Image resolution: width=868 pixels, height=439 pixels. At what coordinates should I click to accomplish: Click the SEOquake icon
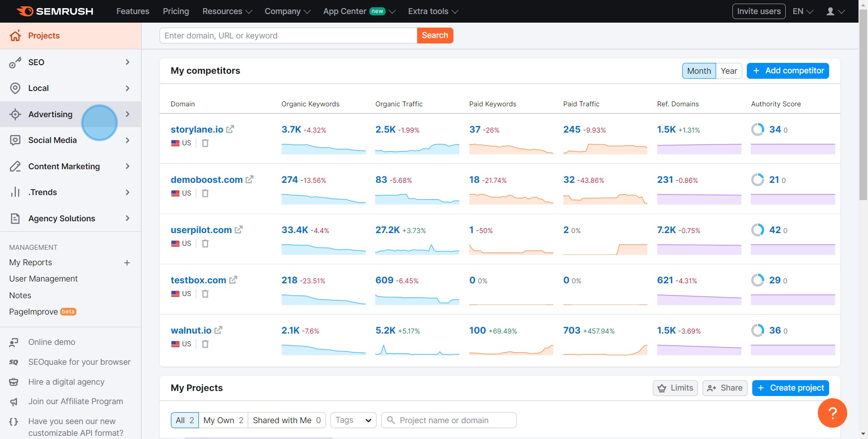point(14,362)
